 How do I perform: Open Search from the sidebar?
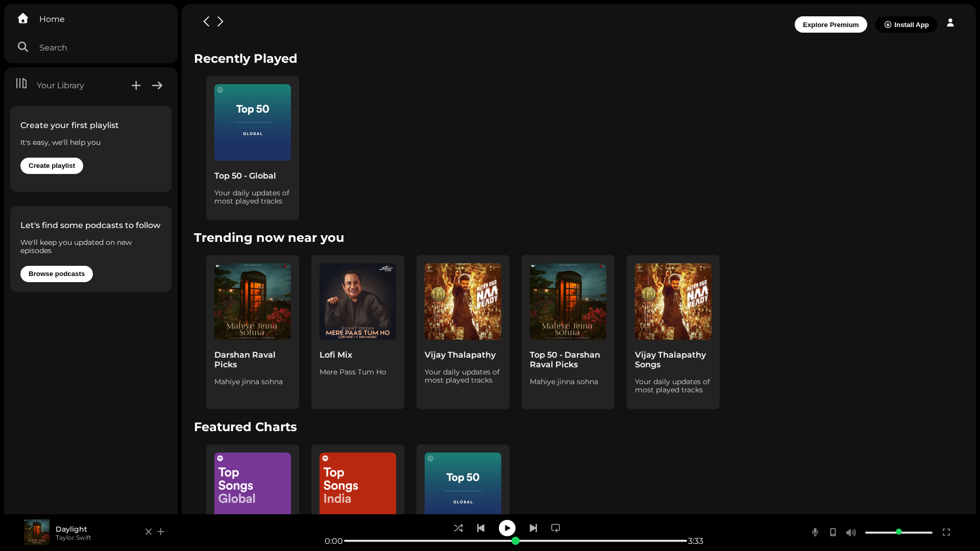click(x=42, y=47)
